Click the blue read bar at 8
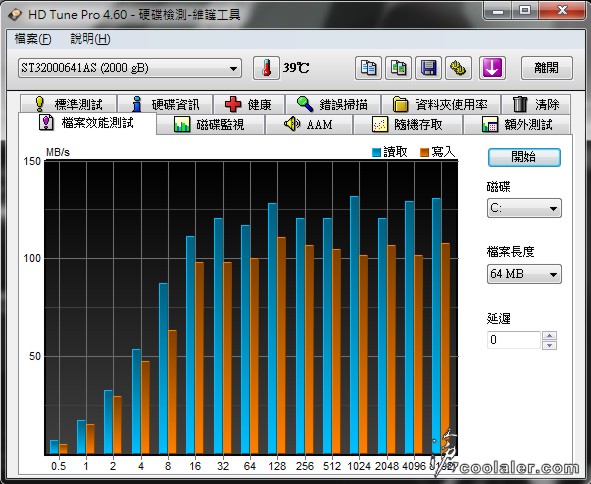 (x=163, y=368)
